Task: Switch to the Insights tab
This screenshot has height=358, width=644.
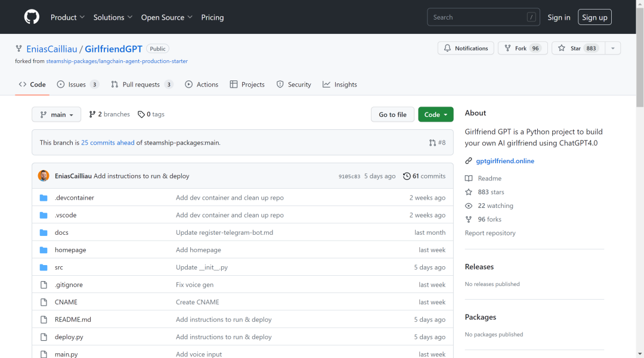Action: [340, 85]
